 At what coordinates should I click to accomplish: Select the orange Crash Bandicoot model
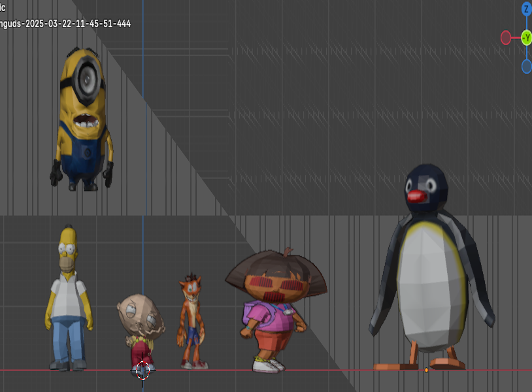(192, 320)
